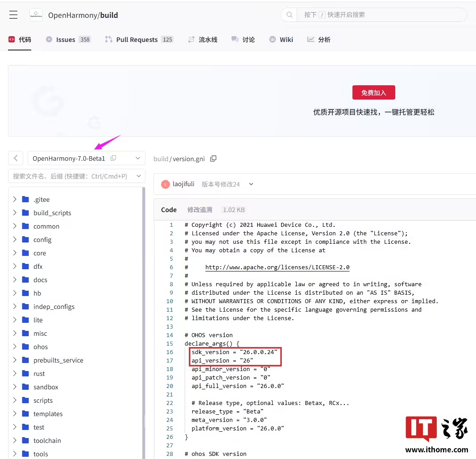This screenshot has width=476, height=459.
Task: Click the build_scripts folder icon
Action: click(25, 213)
